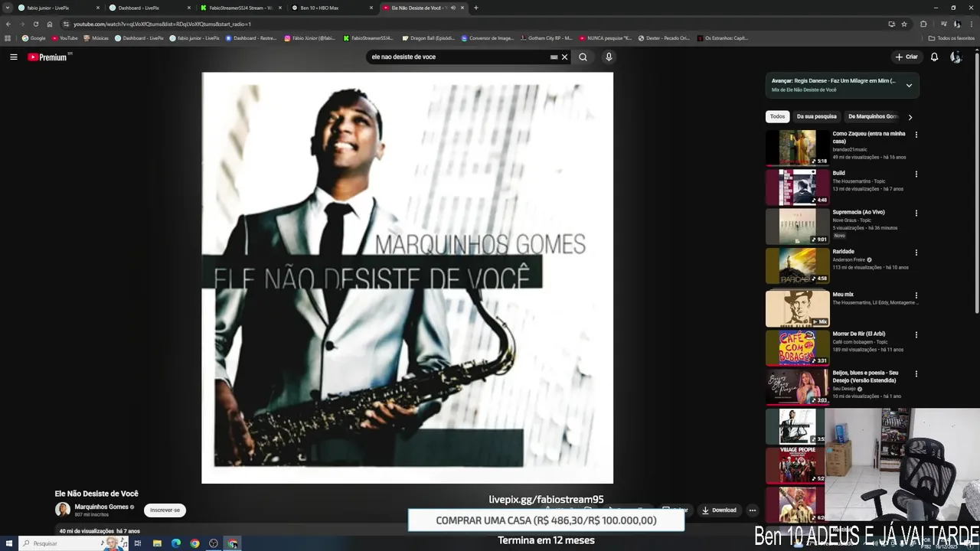Select the 'Todos' filter chip
This screenshot has width=980, height=551.
777,116
